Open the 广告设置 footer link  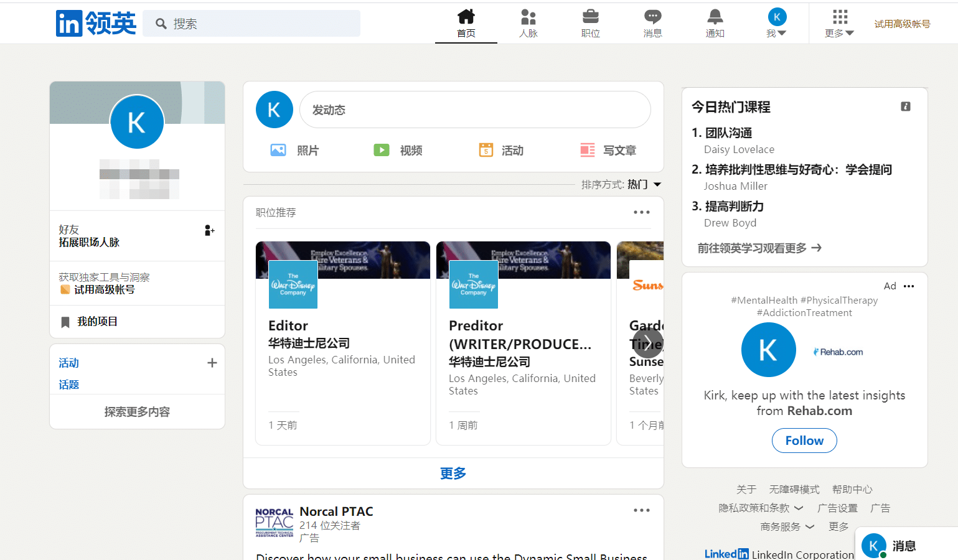pos(837,508)
